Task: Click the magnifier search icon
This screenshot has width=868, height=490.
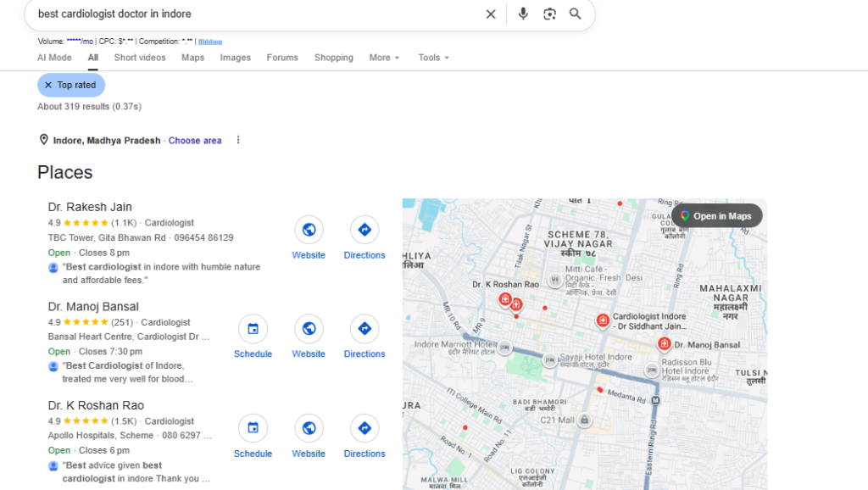Action: tap(576, 14)
